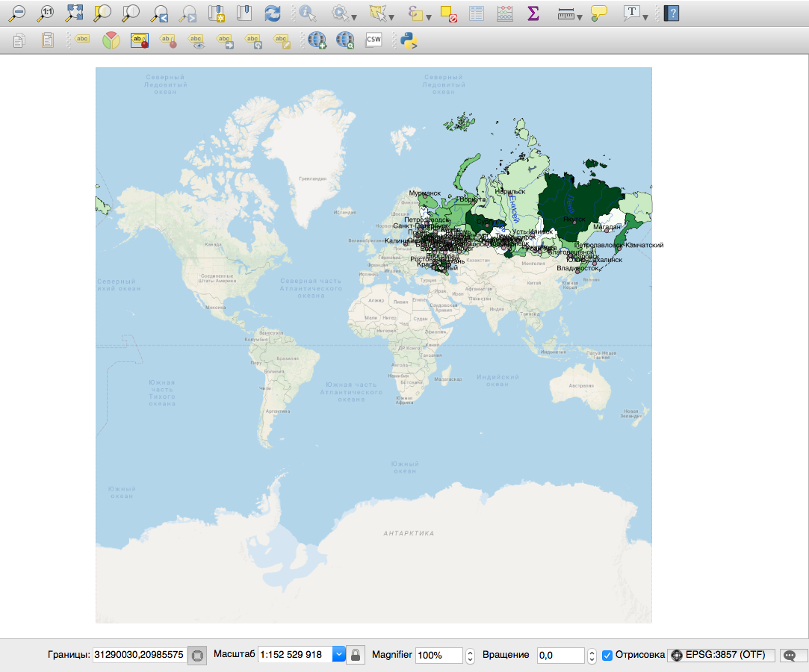Click the Zoom Full extent icon
The height and width of the screenshot is (672, 809).
coord(75,13)
